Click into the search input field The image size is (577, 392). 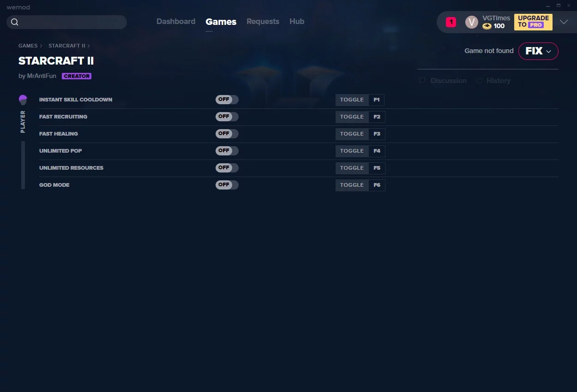(x=66, y=22)
